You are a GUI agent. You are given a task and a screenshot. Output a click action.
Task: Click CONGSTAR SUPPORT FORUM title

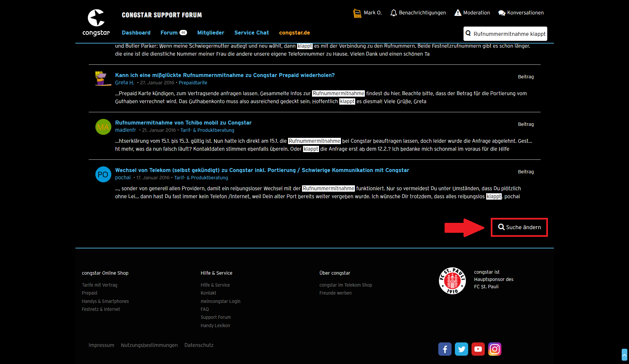tap(162, 15)
